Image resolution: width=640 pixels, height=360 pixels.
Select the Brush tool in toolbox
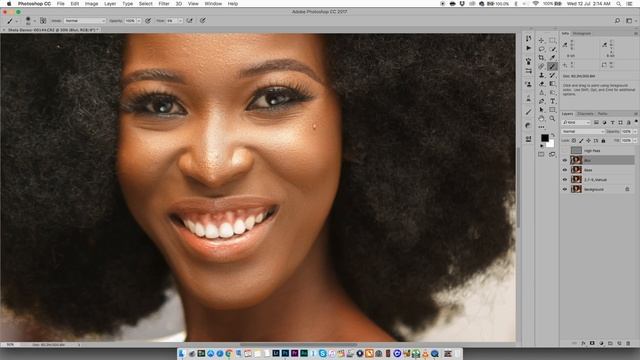click(x=552, y=66)
